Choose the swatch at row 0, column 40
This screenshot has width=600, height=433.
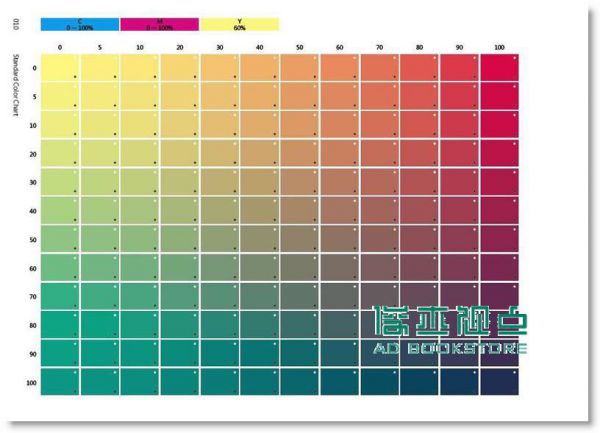pyautogui.click(x=259, y=68)
